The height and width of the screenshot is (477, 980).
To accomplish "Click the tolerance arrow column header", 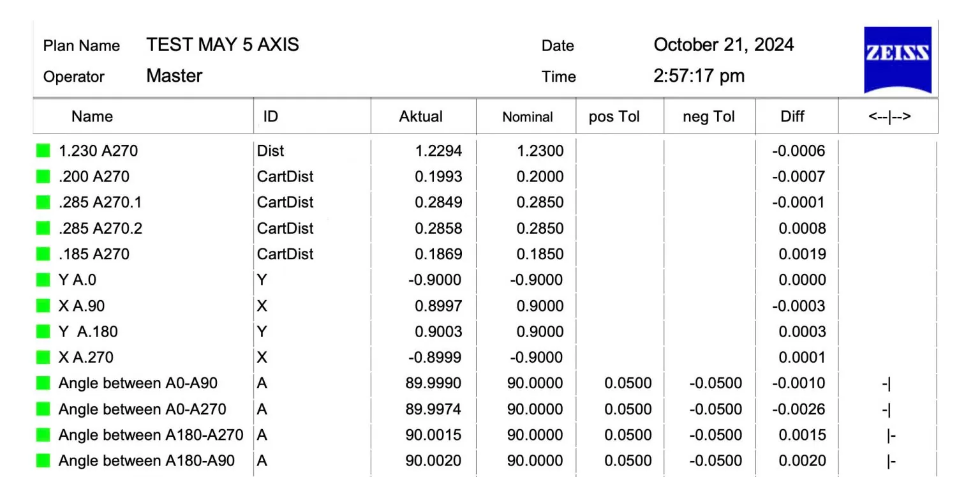I will click(x=889, y=116).
